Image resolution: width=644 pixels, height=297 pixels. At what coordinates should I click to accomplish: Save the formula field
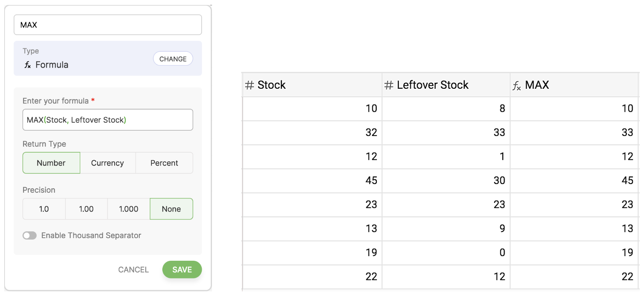(182, 270)
